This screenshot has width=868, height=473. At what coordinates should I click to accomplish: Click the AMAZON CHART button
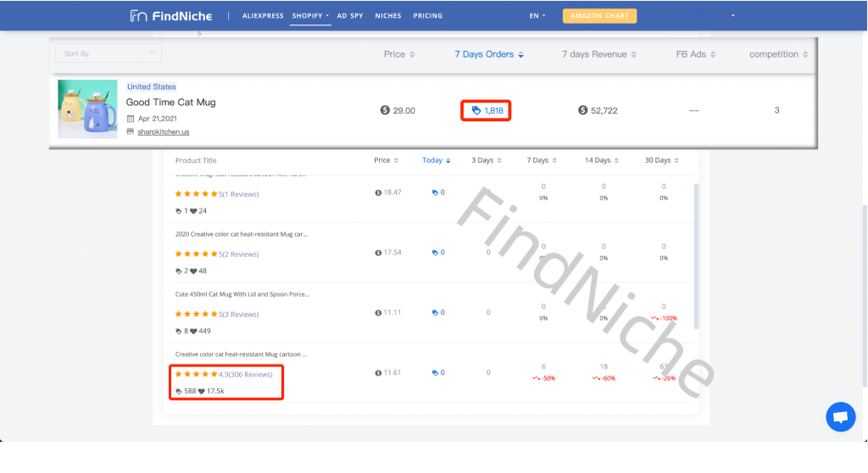pyautogui.click(x=599, y=16)
